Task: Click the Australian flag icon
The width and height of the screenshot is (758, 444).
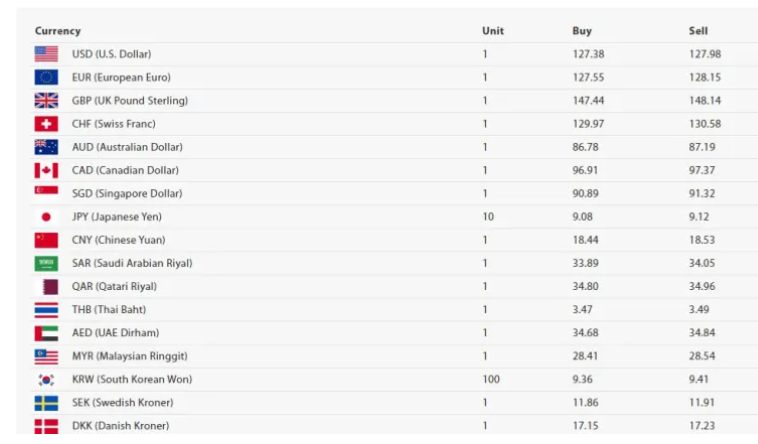Action: click(46, 147)
